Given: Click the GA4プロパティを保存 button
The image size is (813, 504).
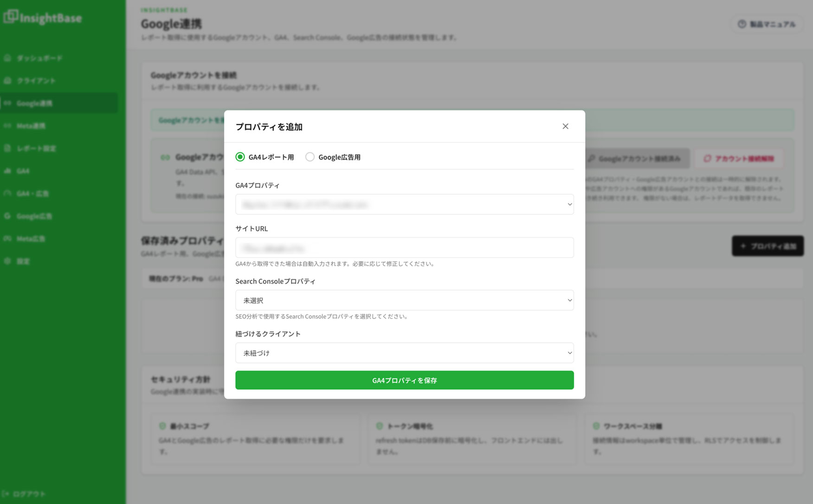Looking at the screenshot, I should click(x=404, y=380).
